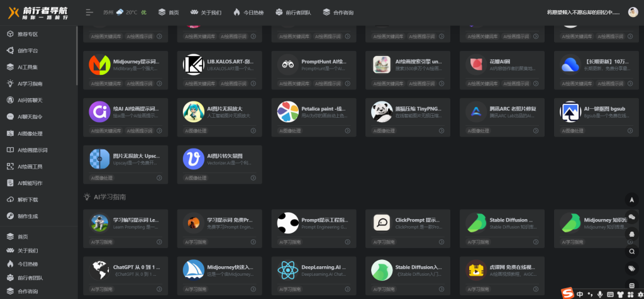Click the QQ penguin floating button
The width and height of the screenshot is (644, 299).
(x=631, y=234)
